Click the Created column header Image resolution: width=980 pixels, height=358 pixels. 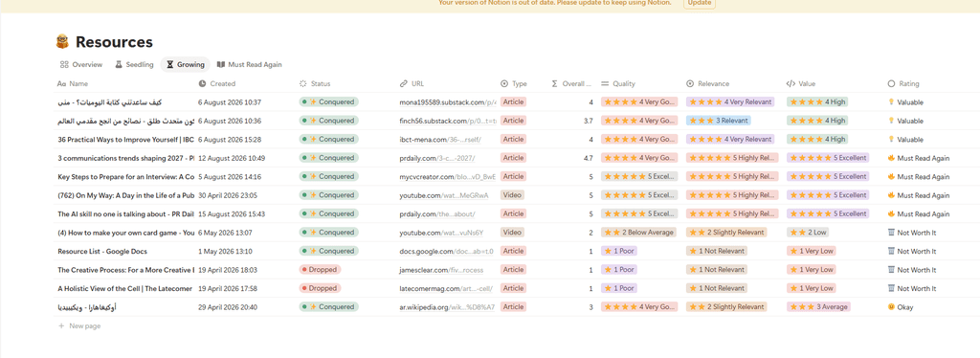pos(217,83)
